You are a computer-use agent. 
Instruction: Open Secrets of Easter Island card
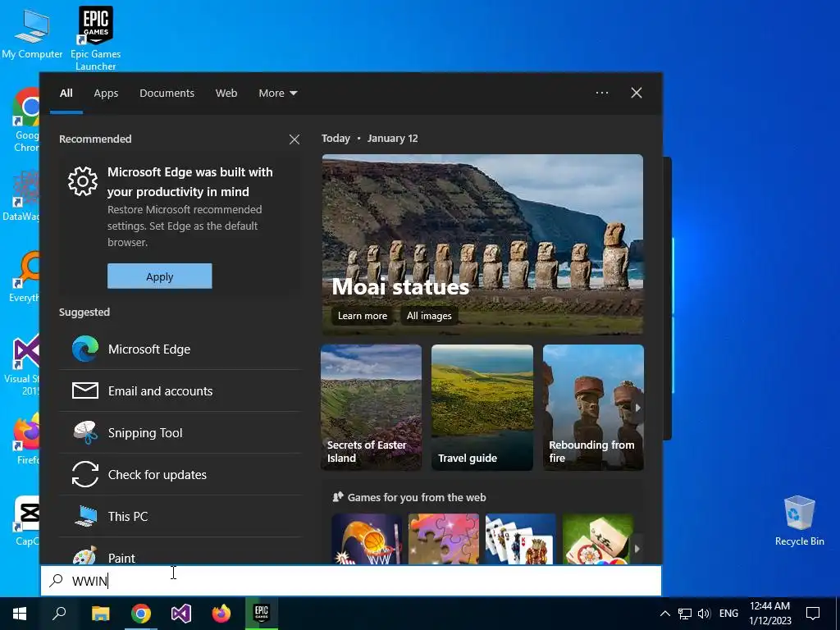point(372,408)
